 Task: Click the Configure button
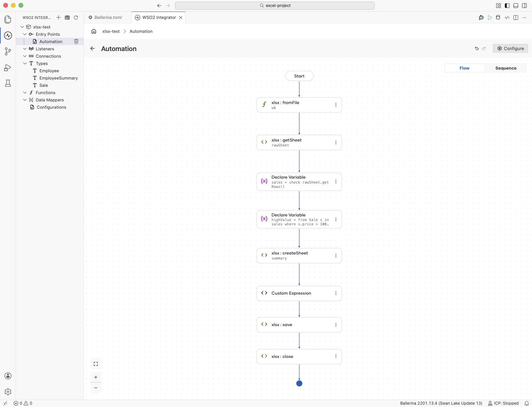pyautogui.click(x=510, y=48)
